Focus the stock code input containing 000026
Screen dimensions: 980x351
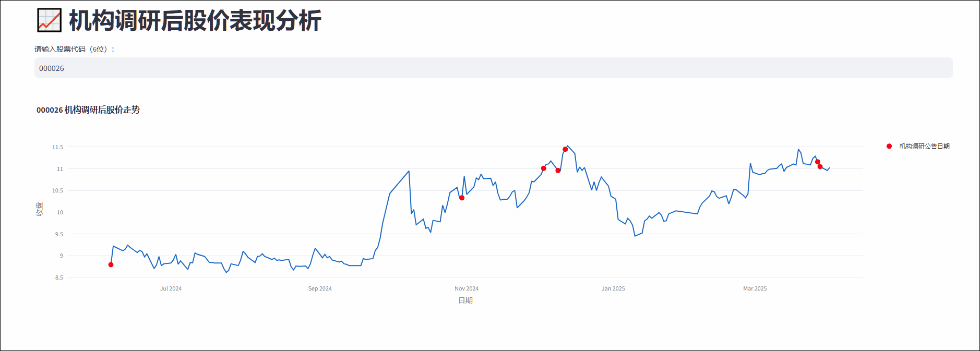pos(493,68)
